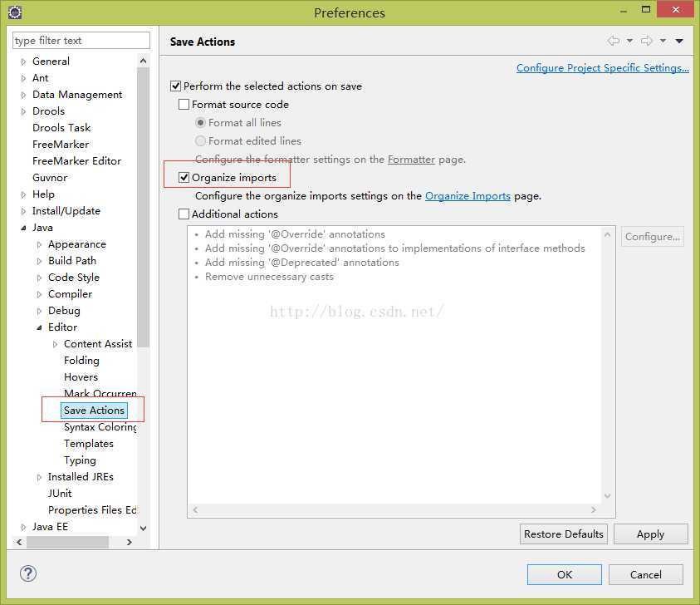700x605 pixels.
Task: Click the help question mark icon
Action: (28, 573)
